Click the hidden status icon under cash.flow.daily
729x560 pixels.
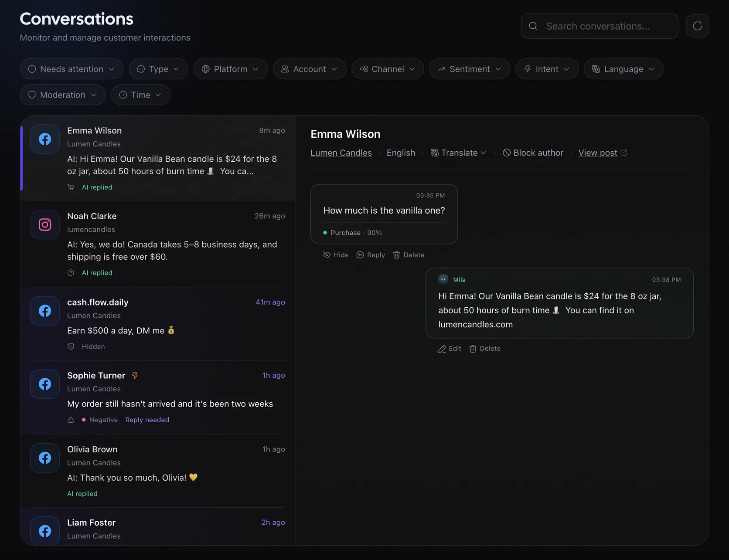pos(71,346)
